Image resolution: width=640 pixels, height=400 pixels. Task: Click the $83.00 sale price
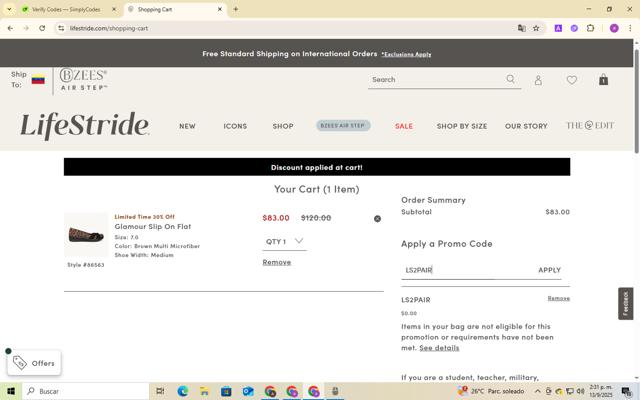coord(276,218)
